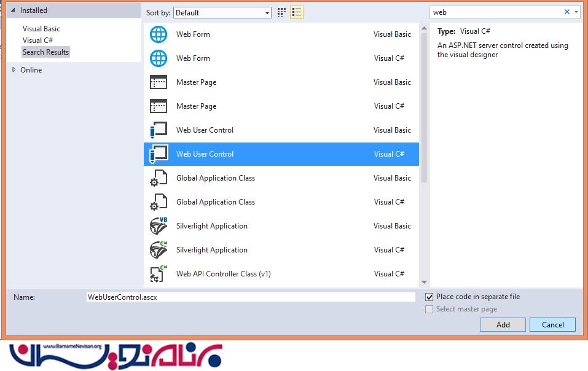Select the Visual C# category
Image resolution: width=588 pixels, height=371 pixels.
click(x=37, y=41)
